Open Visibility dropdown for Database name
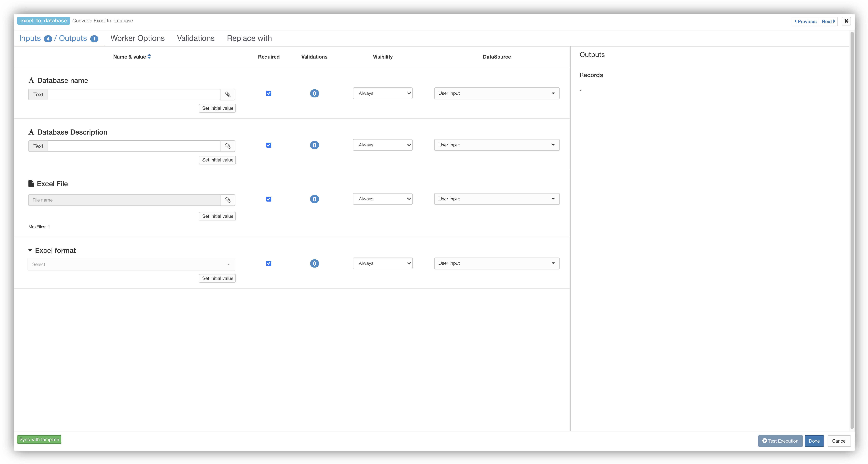Image resolution: width=868 pixels, height=464 pixels. 383,93
